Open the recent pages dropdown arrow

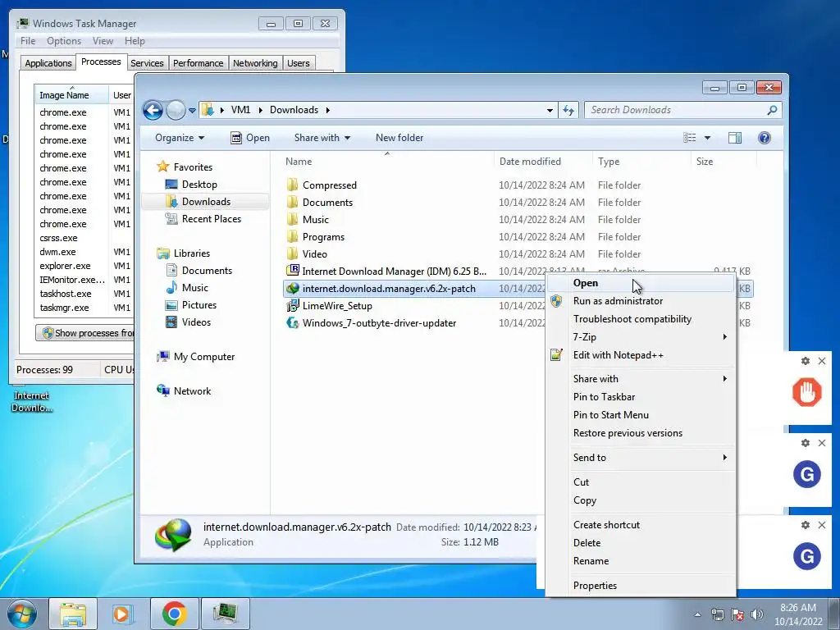pos(192,111)
